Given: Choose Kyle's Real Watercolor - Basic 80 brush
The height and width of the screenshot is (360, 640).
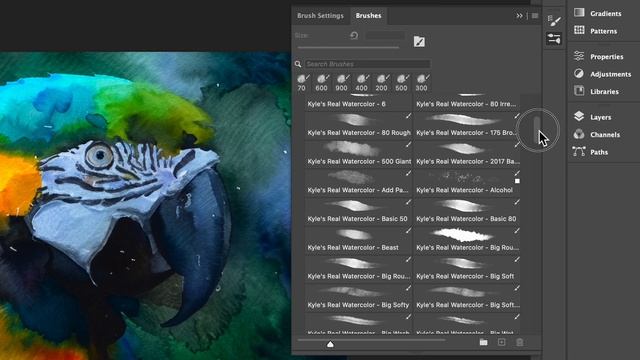Looking at the screenshot, I should 467,211.
